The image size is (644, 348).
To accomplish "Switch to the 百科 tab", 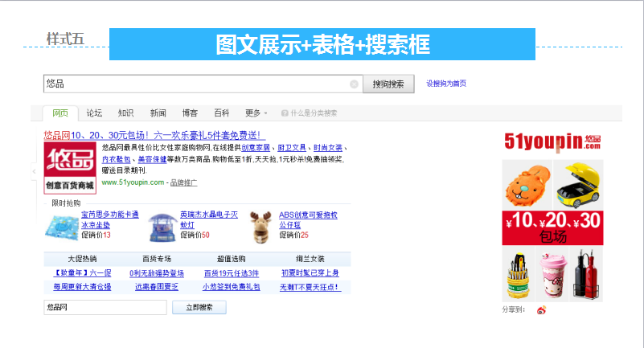I will pyautogui.click(x=222, y=113).
